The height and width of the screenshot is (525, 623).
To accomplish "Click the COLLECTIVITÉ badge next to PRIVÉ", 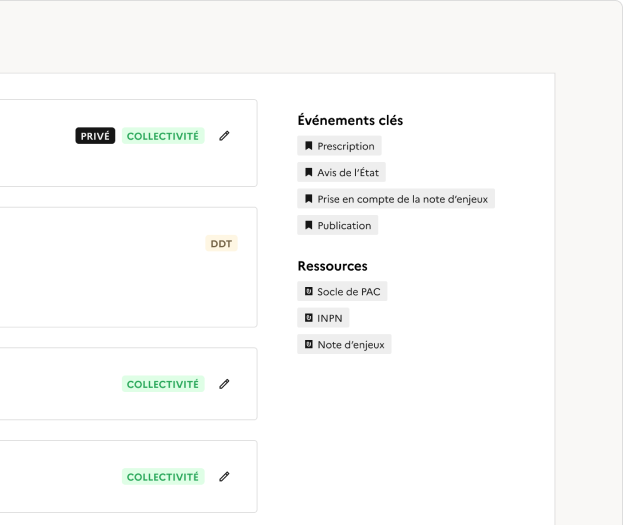I will 163,136.
